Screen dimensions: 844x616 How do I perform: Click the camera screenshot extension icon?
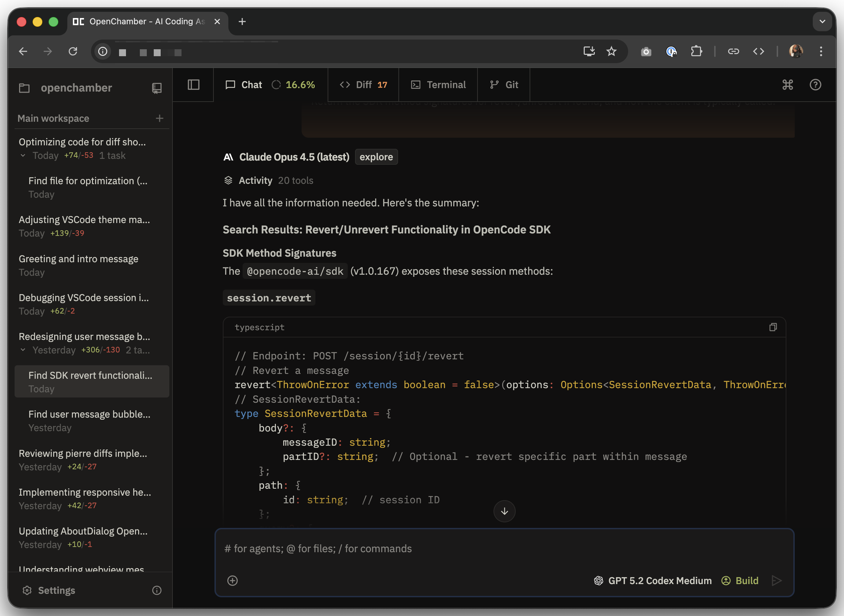point(646,51)
